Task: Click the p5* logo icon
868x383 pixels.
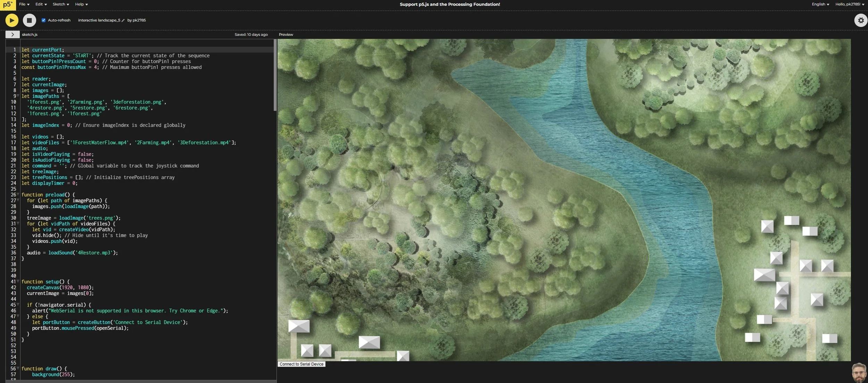Action: click(x=8, y=5)
